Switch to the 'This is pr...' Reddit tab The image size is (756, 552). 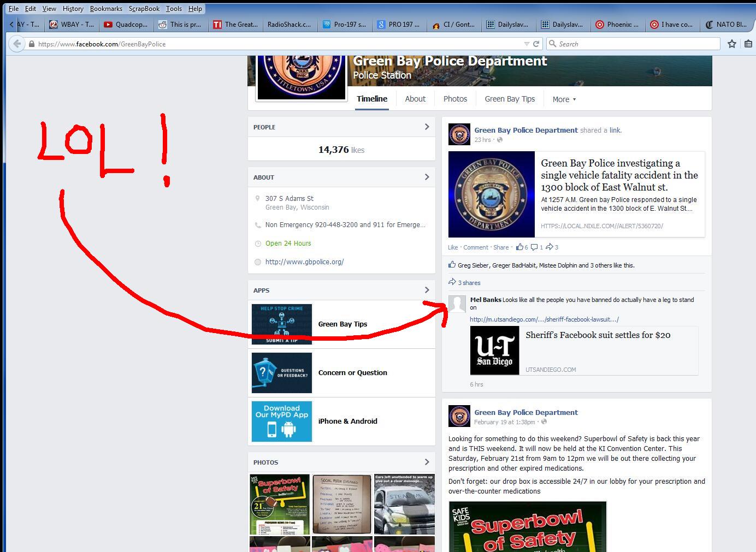181,25
